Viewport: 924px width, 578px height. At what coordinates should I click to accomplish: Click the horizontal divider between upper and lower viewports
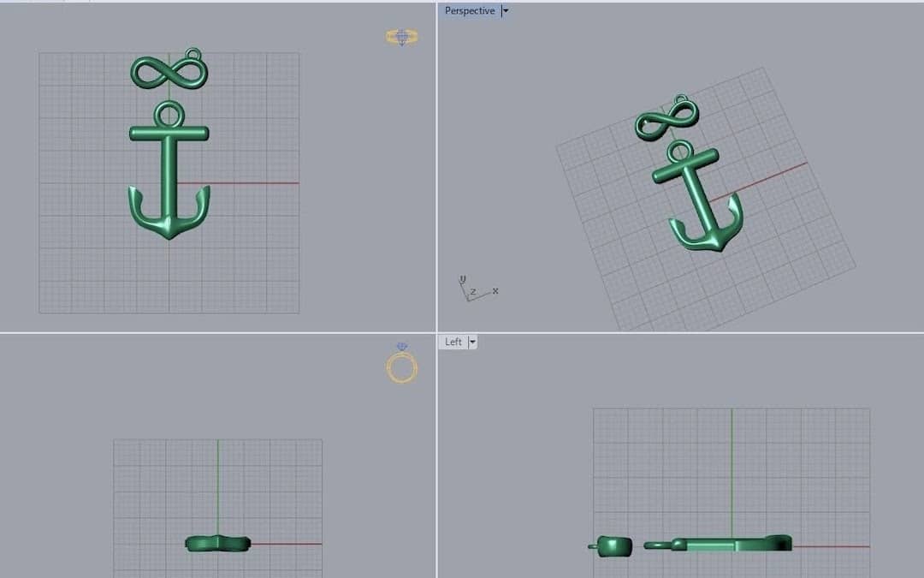[257, 332]
